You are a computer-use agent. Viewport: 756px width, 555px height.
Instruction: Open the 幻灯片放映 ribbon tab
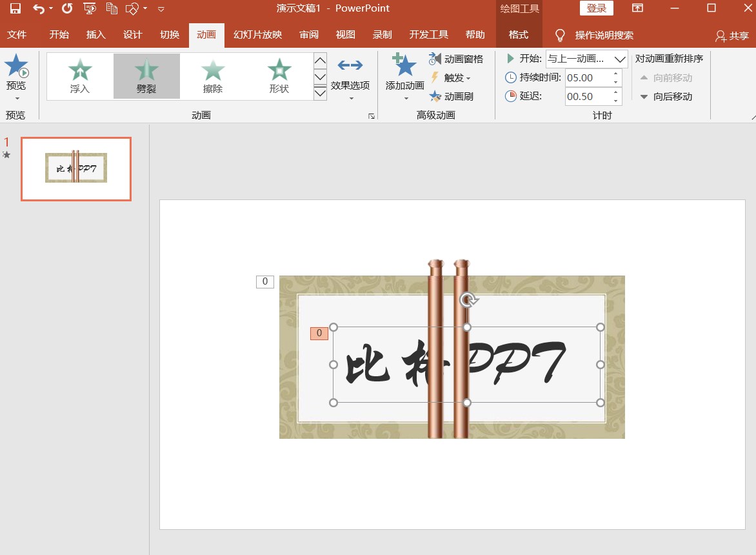click(x=257, y=35)
